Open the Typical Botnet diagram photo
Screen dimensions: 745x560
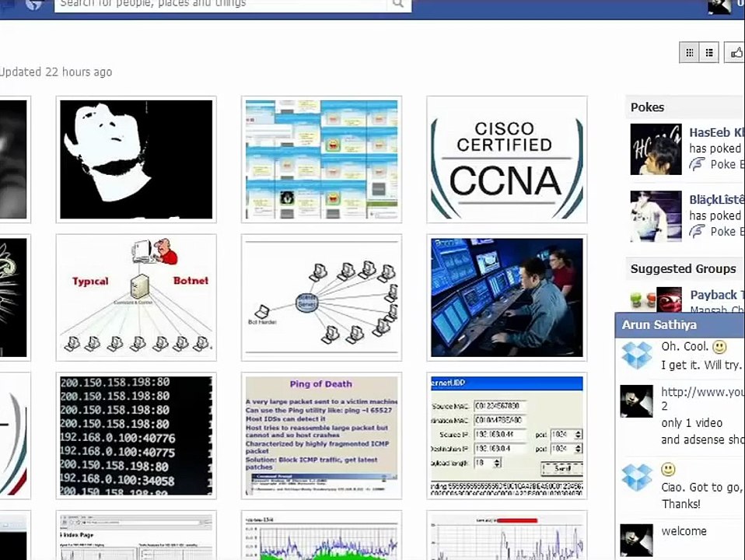[136, 297]
